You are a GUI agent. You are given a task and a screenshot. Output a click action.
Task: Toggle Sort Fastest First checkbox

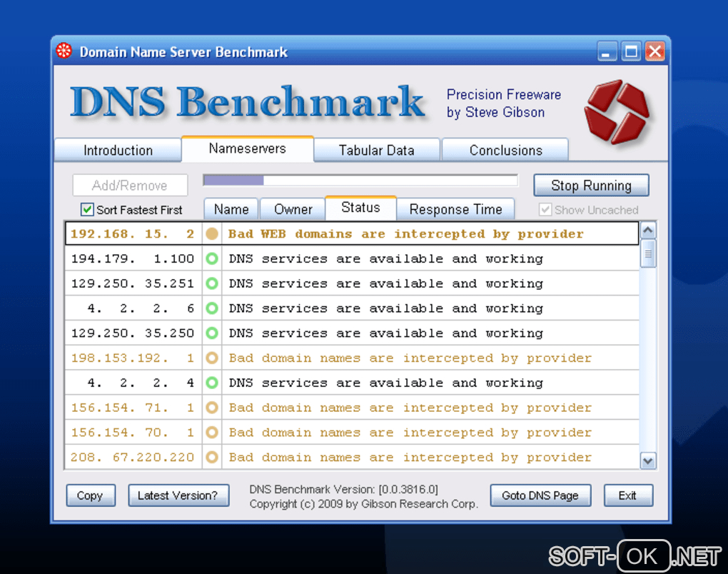(87, 209)
